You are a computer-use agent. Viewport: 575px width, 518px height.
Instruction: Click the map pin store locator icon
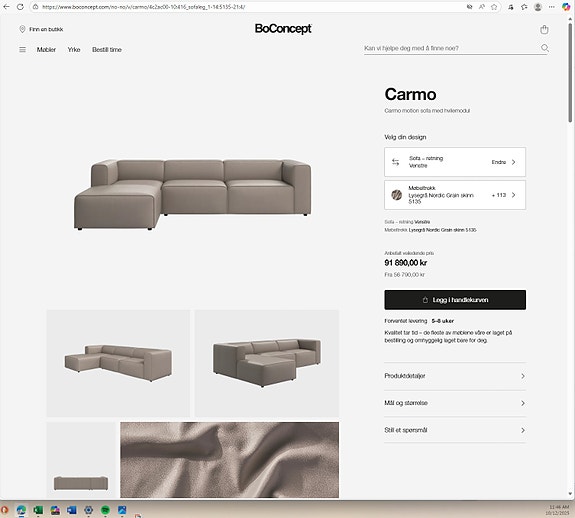[22, 29]
